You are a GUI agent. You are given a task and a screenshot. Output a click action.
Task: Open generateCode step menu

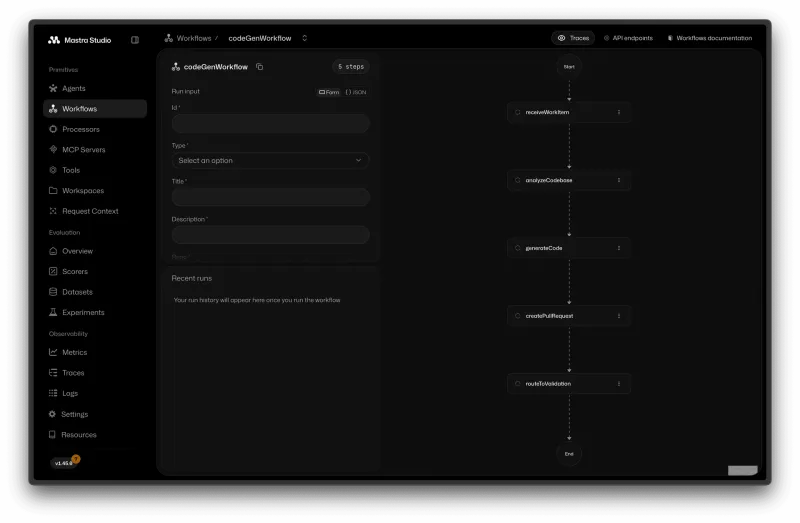[x=619, y=248]
